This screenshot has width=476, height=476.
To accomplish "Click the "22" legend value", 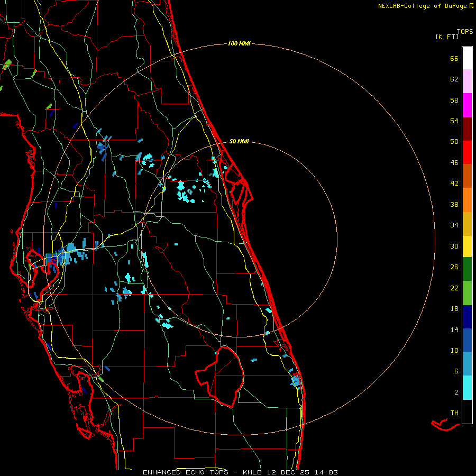I will click(x=454, y=288).
